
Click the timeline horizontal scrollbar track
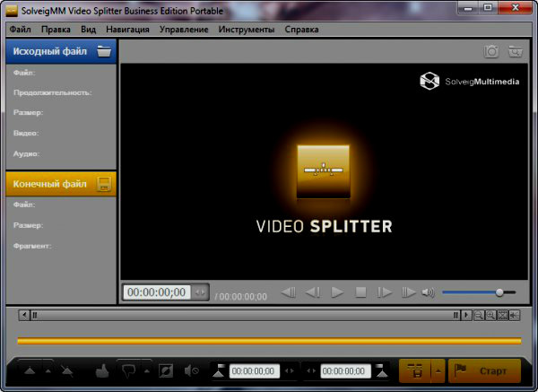coord(245,315)
